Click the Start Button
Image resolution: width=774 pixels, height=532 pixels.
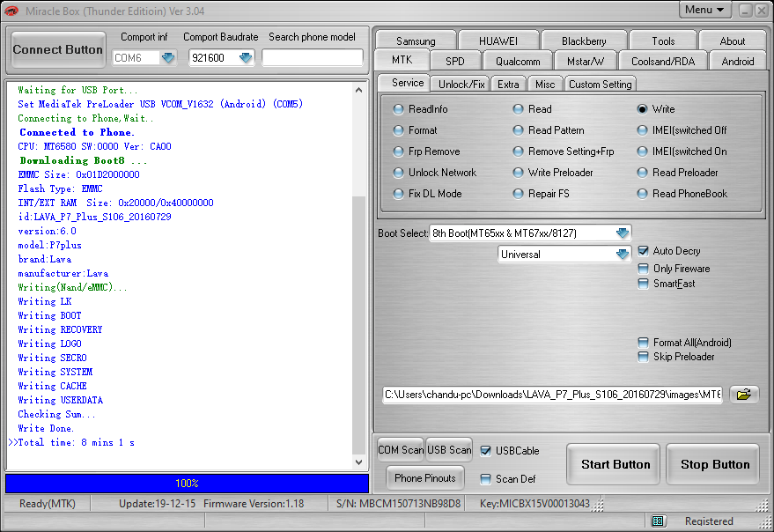tap(615, 464)
